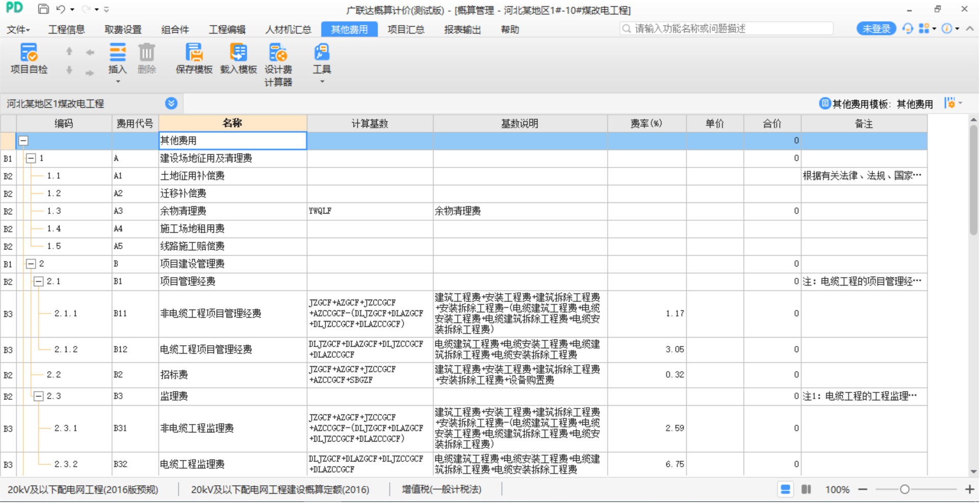Click the undo icon in title bar
Screen dimensions: 980x503
(61, 9)
